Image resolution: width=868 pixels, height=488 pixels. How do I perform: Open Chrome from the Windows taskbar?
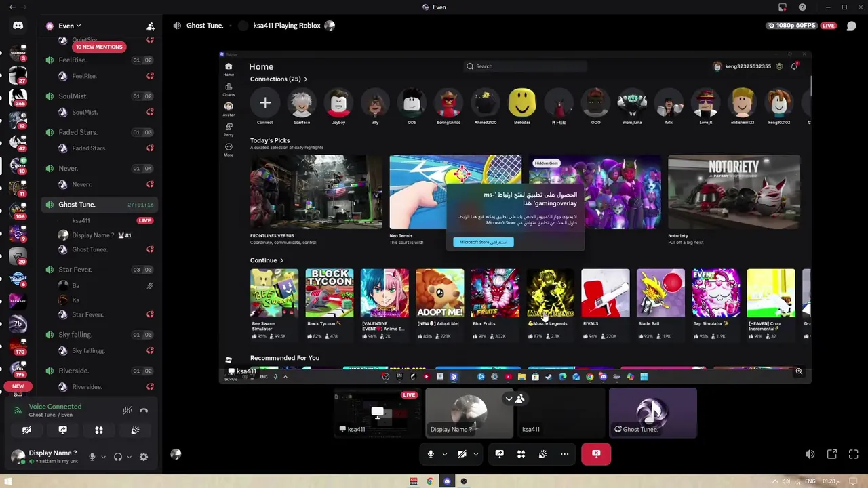[430, 481]
